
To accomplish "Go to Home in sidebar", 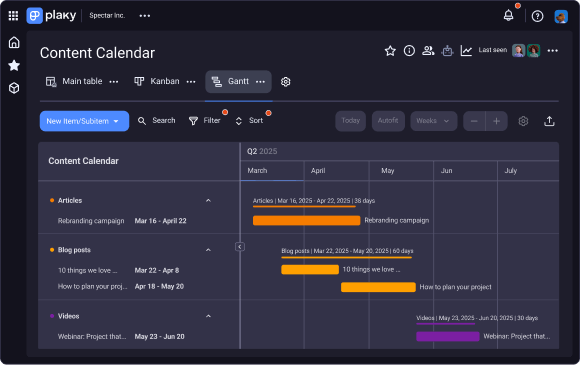I will pyautogui.click(x=14, y=42).
